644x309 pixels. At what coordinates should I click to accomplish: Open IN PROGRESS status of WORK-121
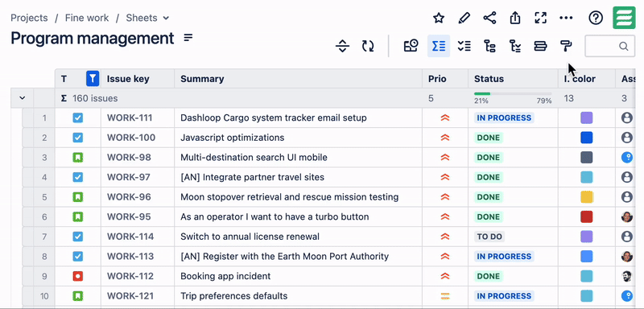click(504, 296)
